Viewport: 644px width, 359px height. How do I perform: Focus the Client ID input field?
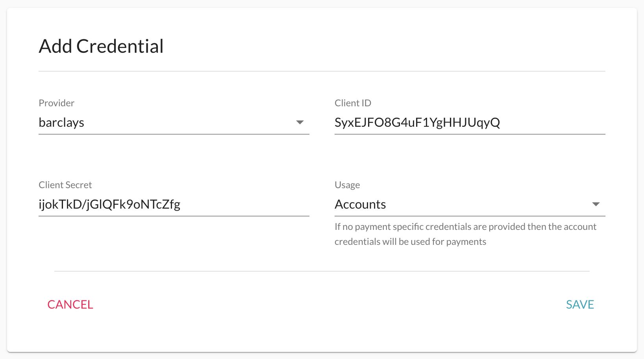pos(470,122)
